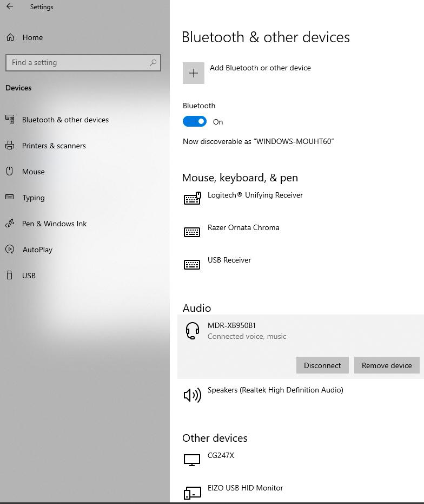Click the Logitech Unifying Receiver icon

pyautogui.click(x=192, y=198)
